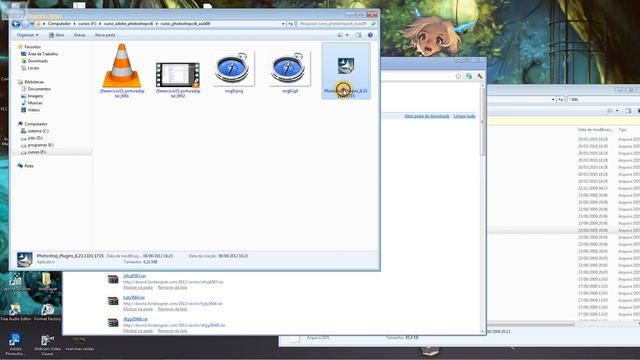Select the img01.png Safari compass file
The width and height of the screenshot is (640, 360).
pos(233,71)
